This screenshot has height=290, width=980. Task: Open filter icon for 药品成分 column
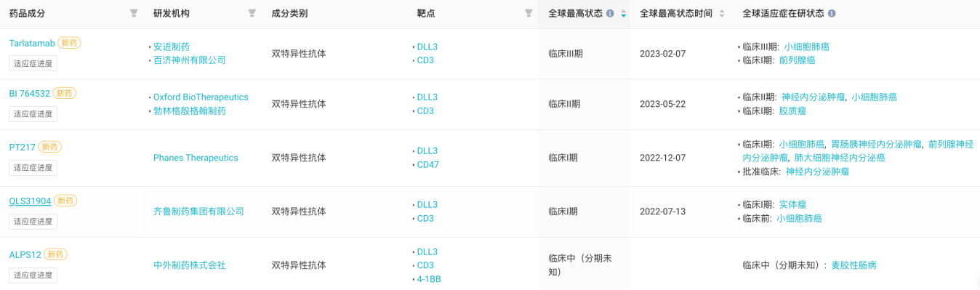tap(133, 13)
